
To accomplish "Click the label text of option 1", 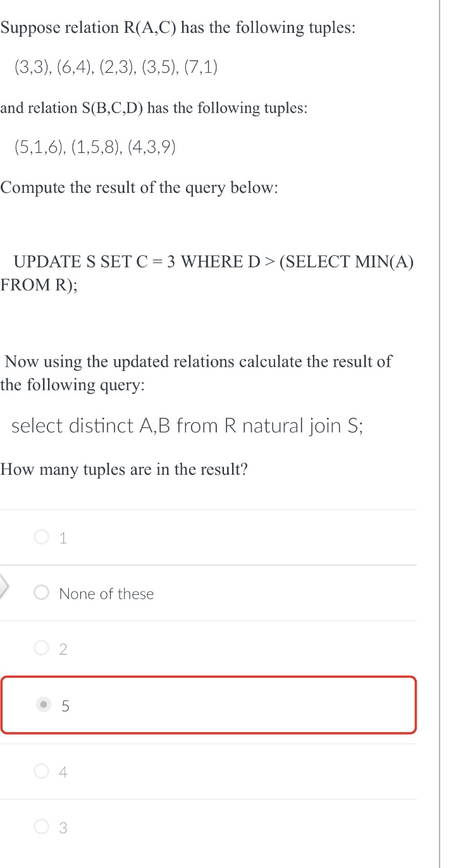I will (63, 537).
